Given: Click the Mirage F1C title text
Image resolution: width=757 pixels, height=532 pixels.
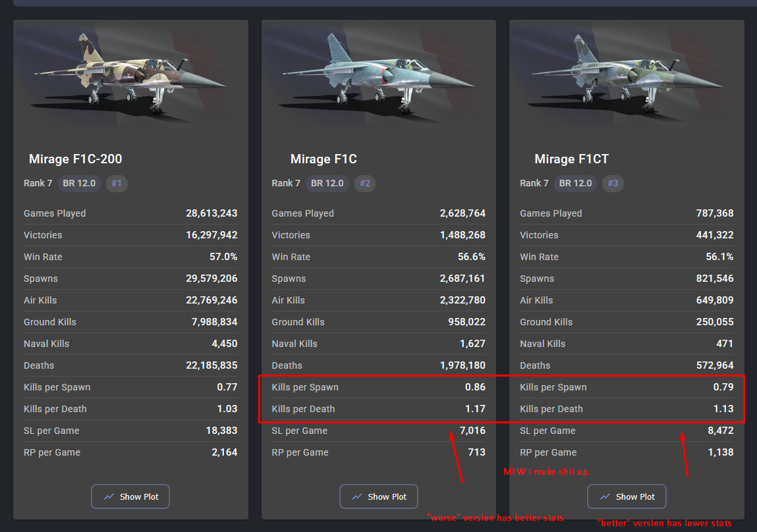Looking at the screenshot, I should [x=323, y=159].
